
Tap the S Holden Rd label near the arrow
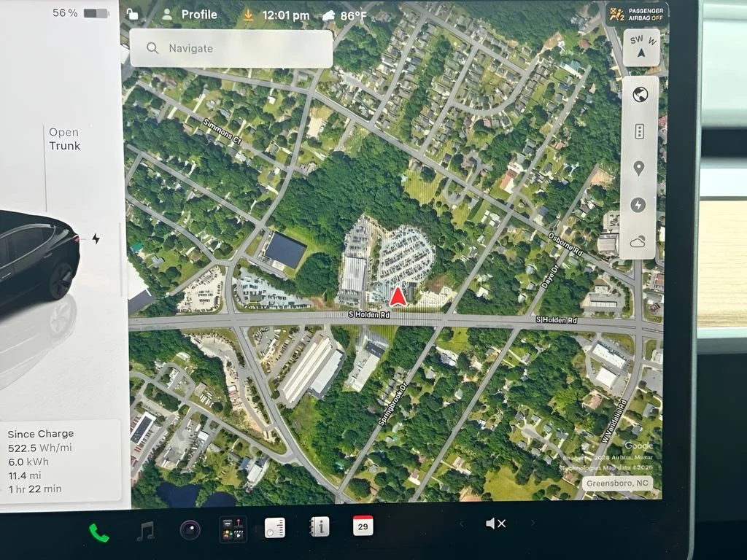(x=369, y=315)
